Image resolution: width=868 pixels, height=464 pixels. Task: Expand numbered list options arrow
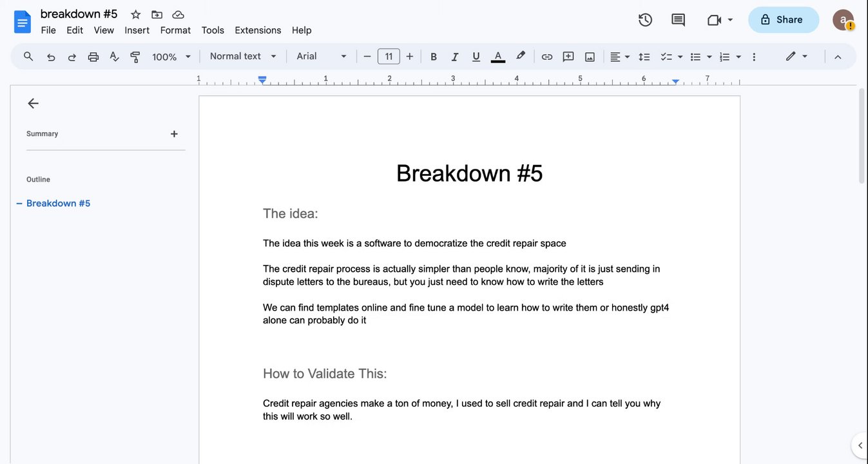coord(738,57)
